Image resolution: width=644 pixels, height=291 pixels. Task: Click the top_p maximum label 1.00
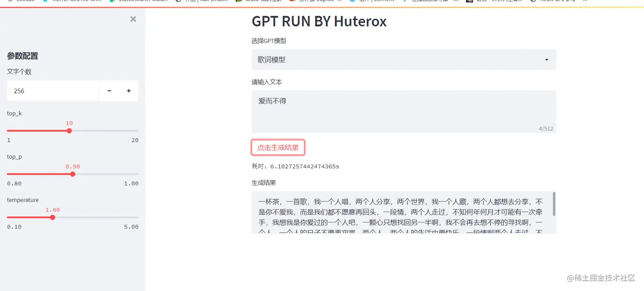(x=131, y=184)
